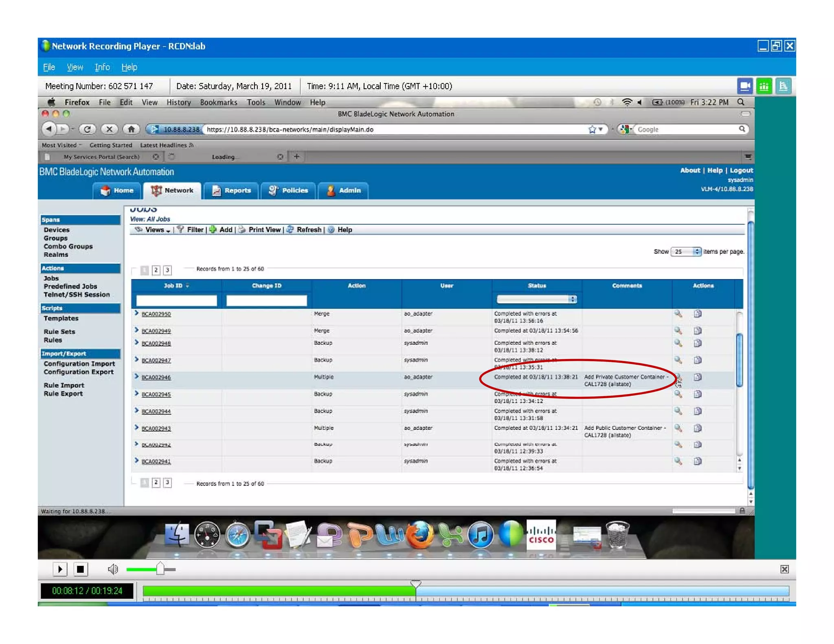Click the green playback progress bar
This screenshot has height=644, width=834.
279,591
